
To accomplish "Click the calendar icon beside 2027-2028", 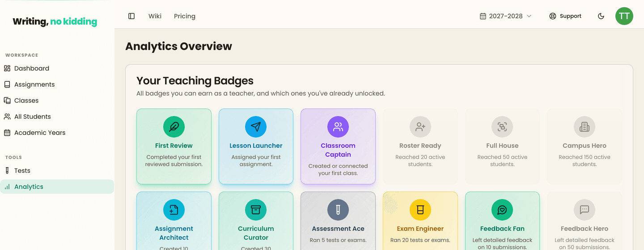I will 483,16.
